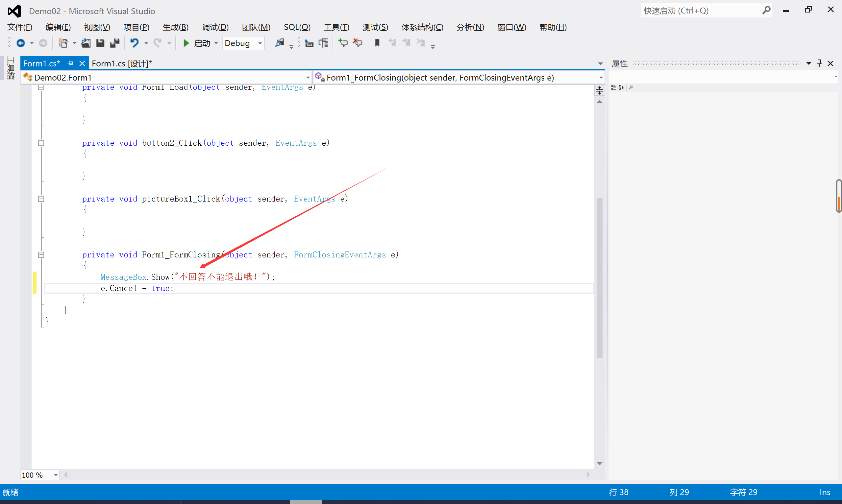The image size is (842, 504).
Task: Open the Form1_FormClosing member dropdown
Action: (601, 78)
